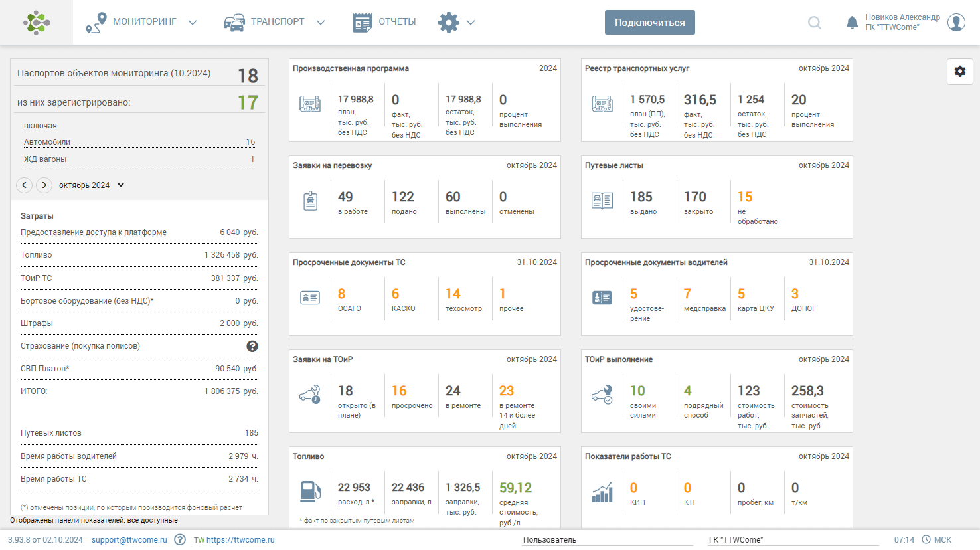Click the Производственная программа card icon
This screenshot has height=550, width=980.
[310, 104]
